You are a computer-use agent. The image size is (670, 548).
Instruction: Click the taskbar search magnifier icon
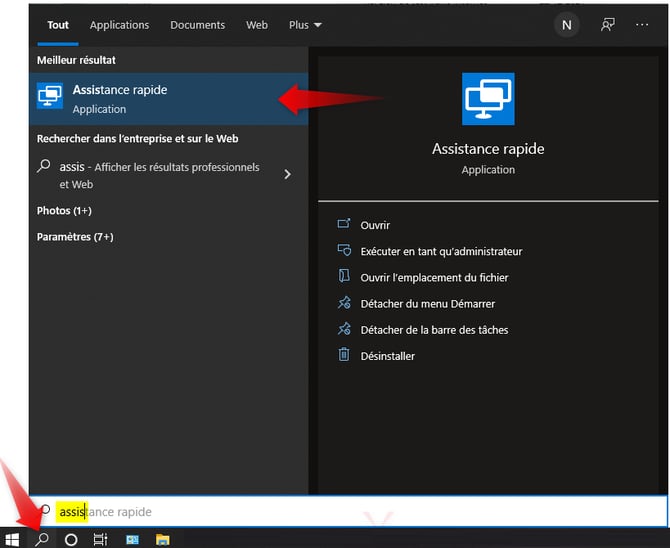pos(42,539)
